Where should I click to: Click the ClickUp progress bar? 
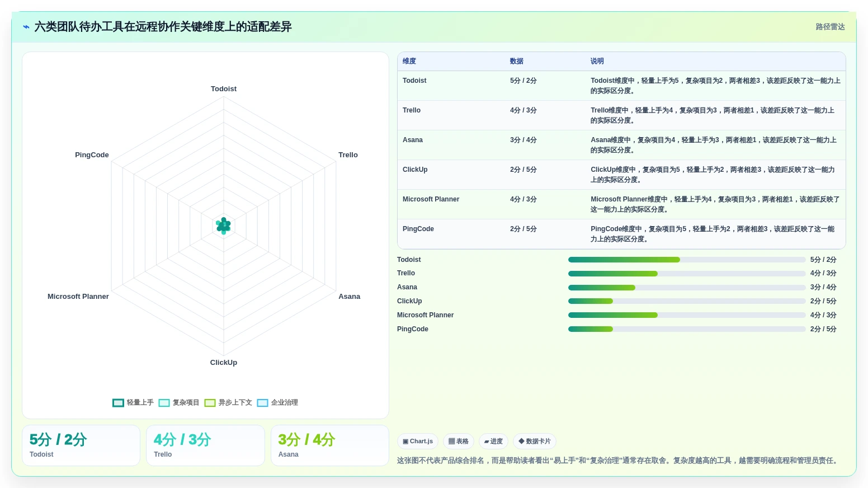pyautogui.click(x=687, y=301)
